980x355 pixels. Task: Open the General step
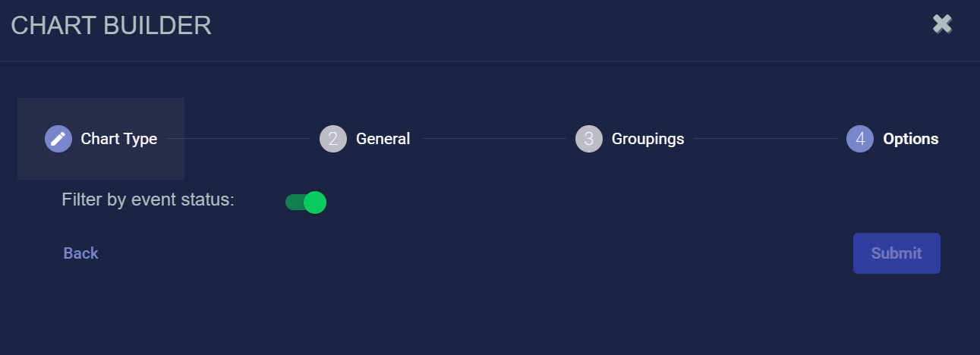[383, 139]
